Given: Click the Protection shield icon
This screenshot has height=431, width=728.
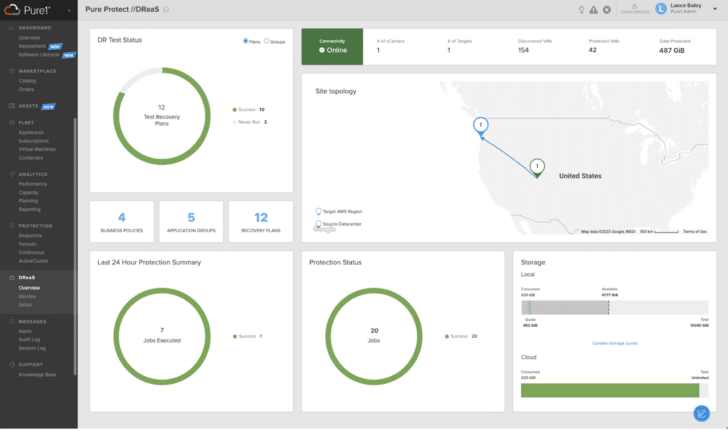Looking at the screenshot, I should pyautogui.click(x=12, y=226).
